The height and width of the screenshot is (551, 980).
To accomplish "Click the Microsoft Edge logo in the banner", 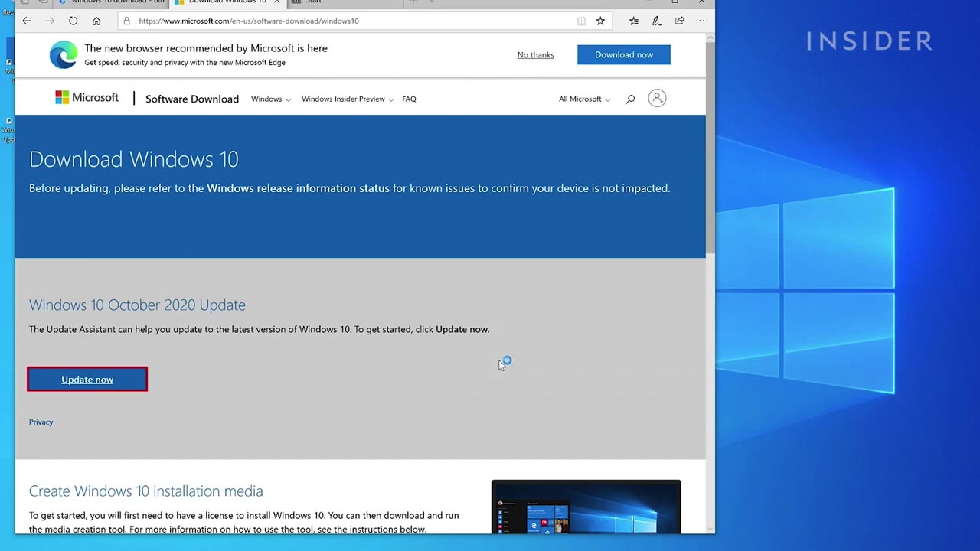I will click(64, 55).
